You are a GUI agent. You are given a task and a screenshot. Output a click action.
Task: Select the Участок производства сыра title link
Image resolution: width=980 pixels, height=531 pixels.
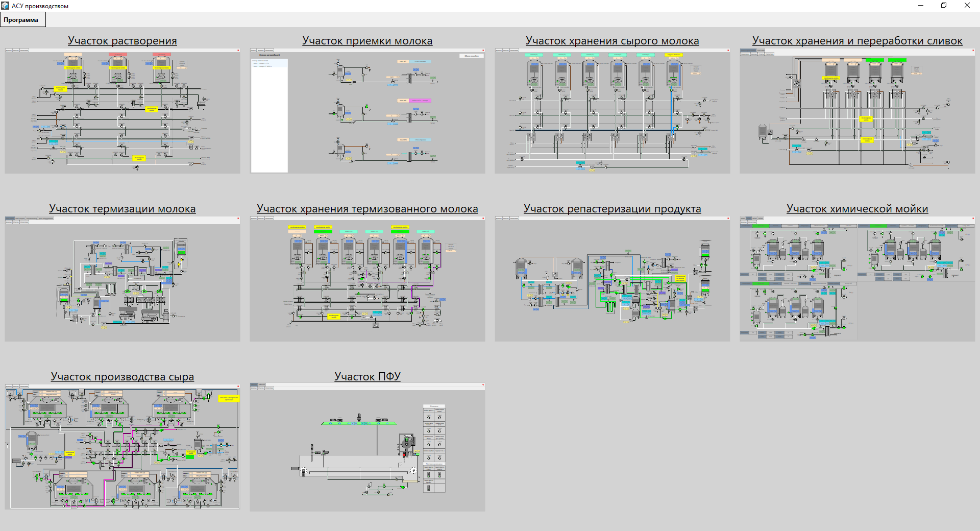pos(122,377)
